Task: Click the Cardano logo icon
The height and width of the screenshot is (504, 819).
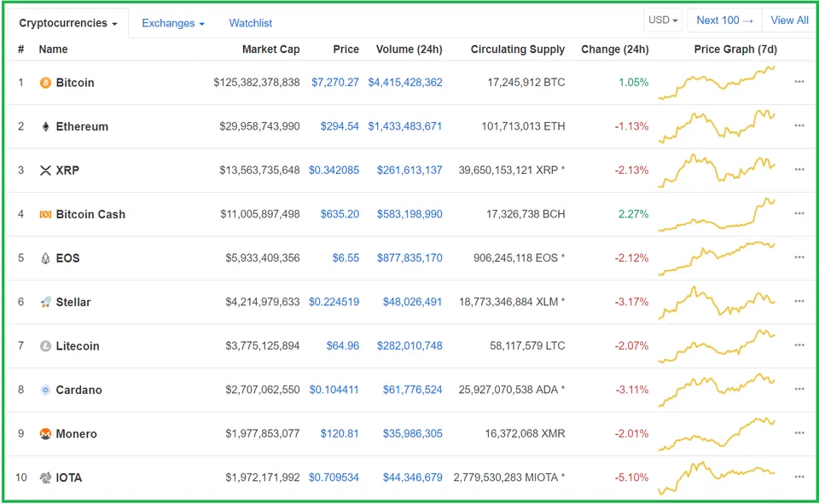Action: (x=45, y=390)
